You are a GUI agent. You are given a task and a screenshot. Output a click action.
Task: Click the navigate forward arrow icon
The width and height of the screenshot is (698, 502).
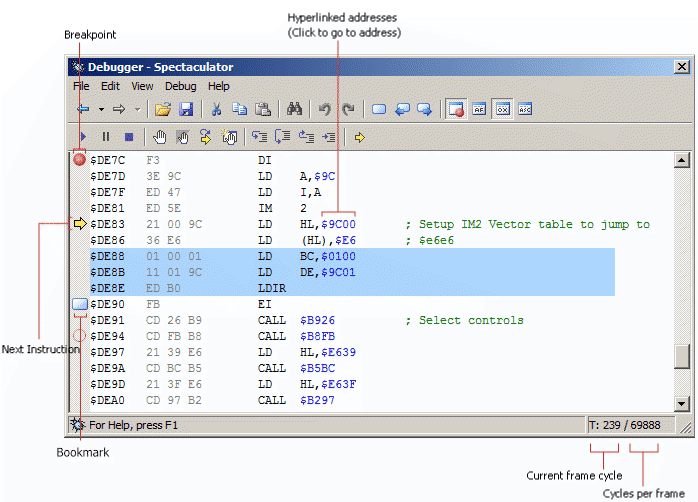(119, 109)
